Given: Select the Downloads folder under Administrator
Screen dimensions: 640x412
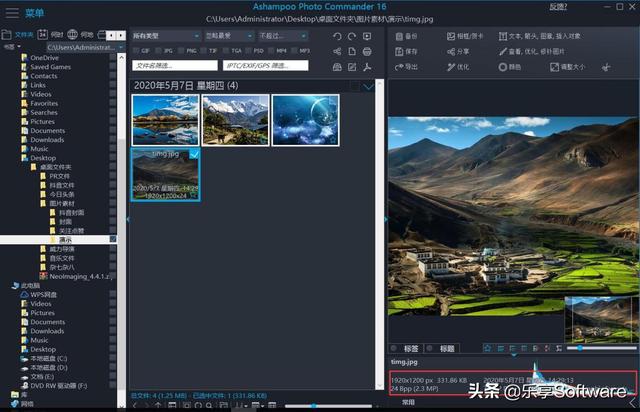Looking at the screenshot, I should coord(47,140).
